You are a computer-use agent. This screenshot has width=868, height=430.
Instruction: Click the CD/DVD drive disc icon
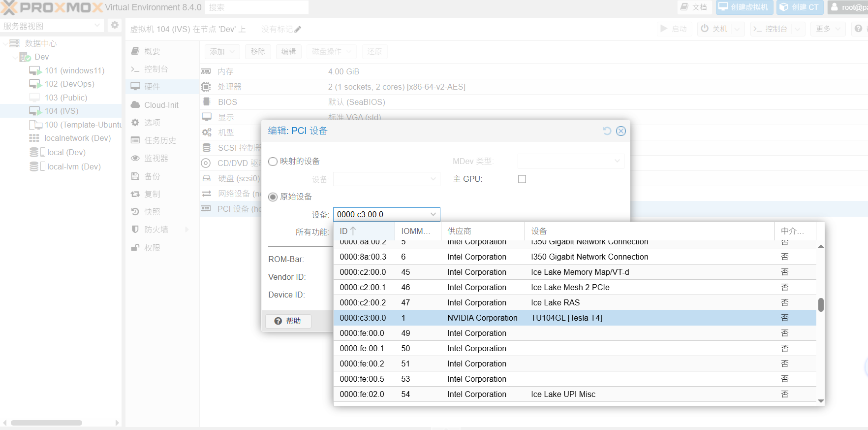(207, 163)
